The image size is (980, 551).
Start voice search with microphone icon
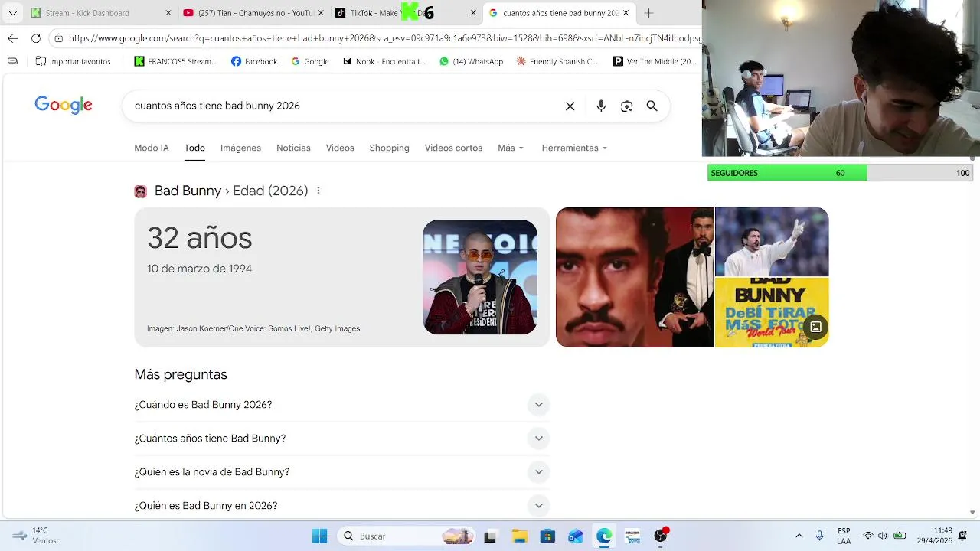click(601, 106)
